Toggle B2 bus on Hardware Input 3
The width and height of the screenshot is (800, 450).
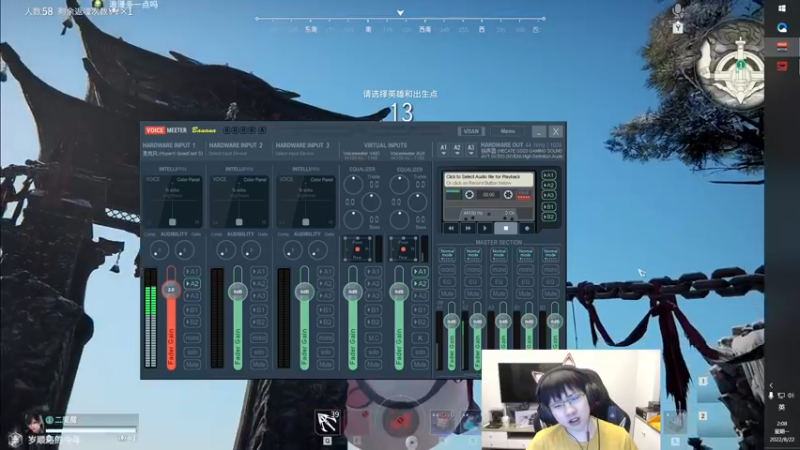pyautogui.click(x=325, y=322)
